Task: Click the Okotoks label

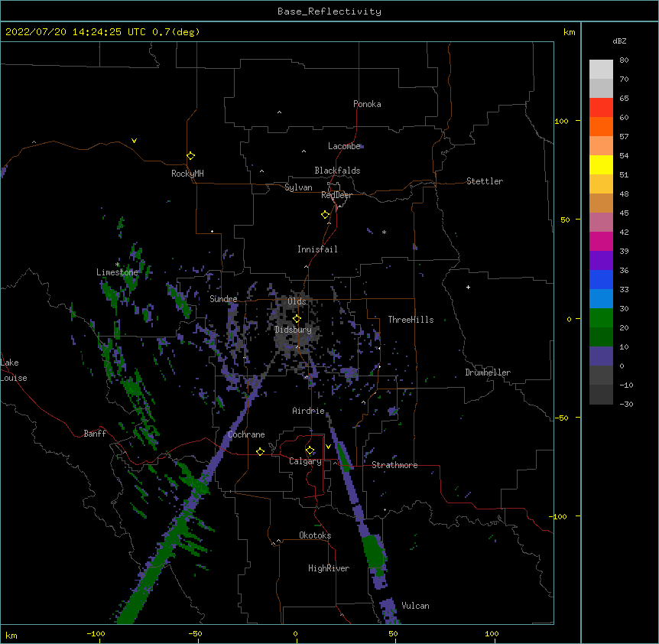Action: pos(315,535)
